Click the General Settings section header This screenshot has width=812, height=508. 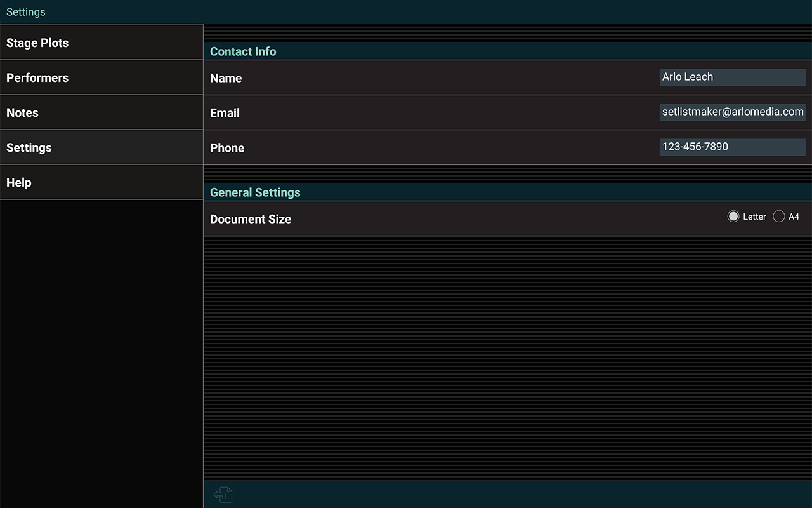255,192
